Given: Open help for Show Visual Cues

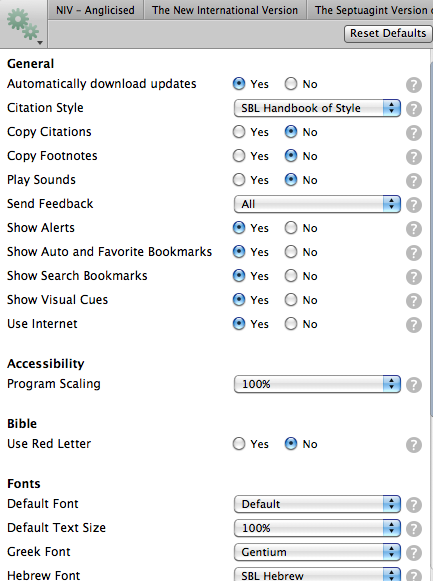Looking at the screenshot, I should click(x=414, y=301).
